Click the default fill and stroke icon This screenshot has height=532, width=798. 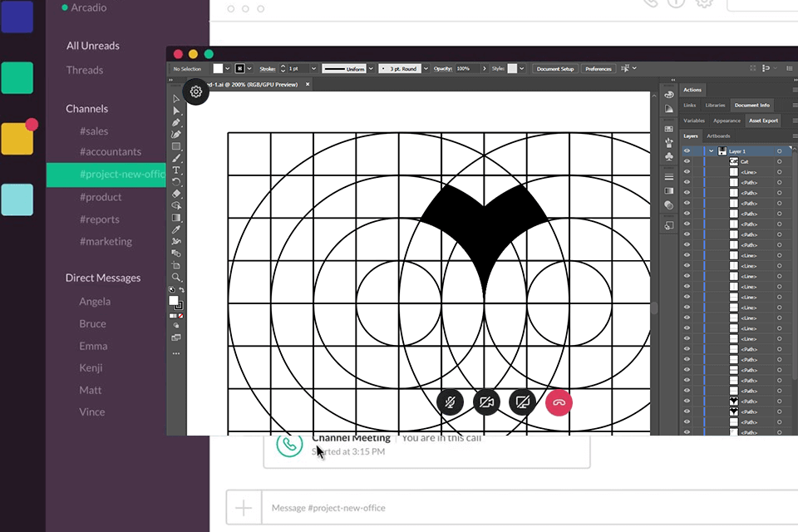[172, 289]
